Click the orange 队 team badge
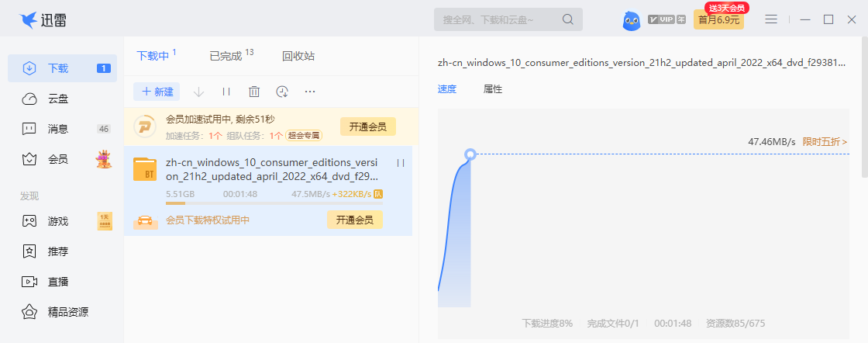This screenshot has height=343, width=868. click(x=378, y=194)
